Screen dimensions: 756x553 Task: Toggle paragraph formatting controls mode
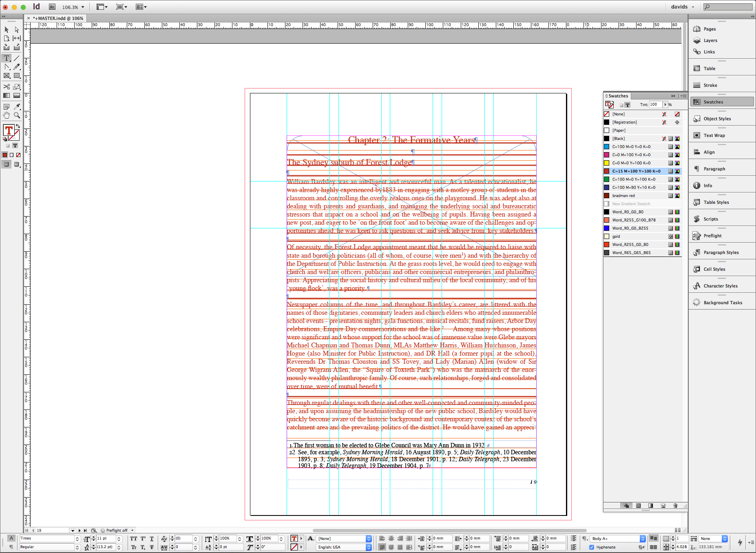(x=11, y=547)
